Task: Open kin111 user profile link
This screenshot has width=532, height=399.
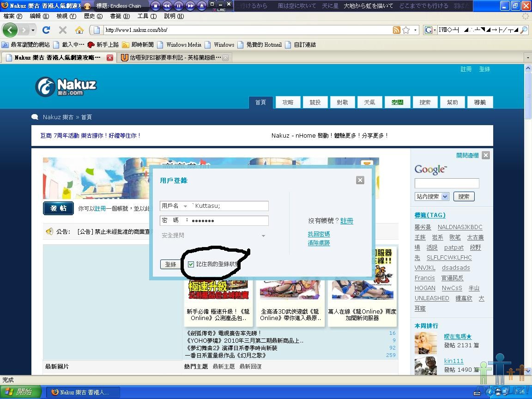Action: pos(453,361)
